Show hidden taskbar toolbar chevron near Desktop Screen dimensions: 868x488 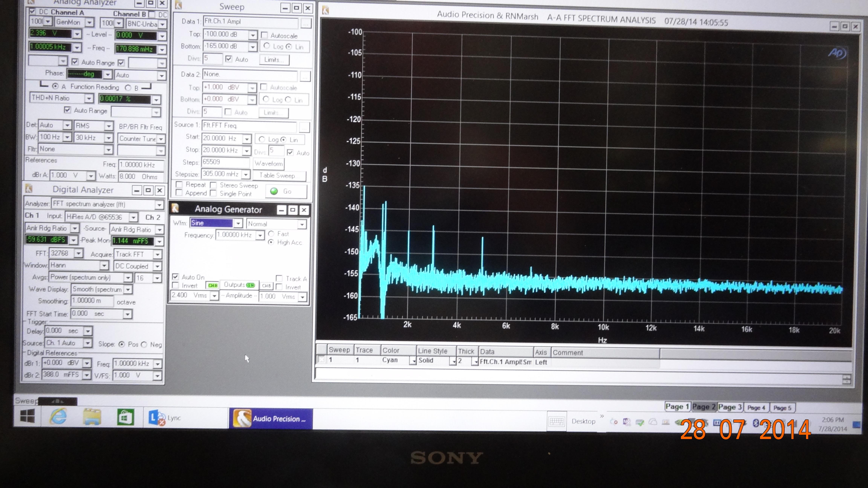click(x=602, y=416)
